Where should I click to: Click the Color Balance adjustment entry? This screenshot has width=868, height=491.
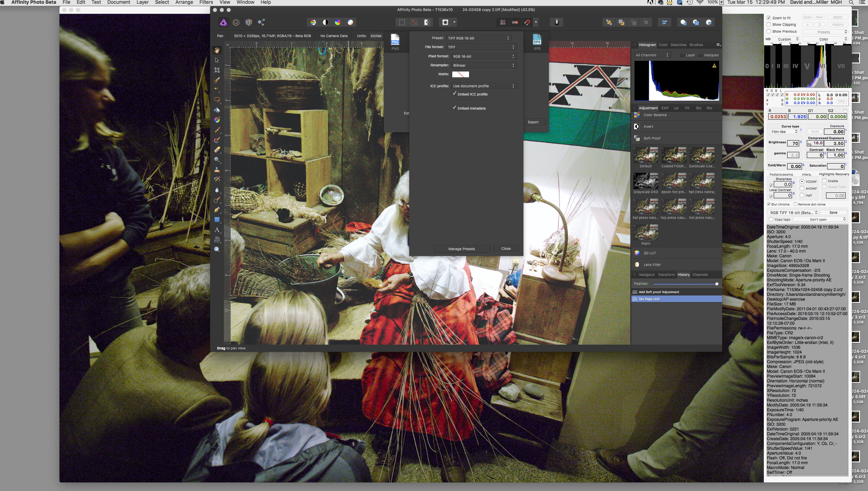point(676,115)
